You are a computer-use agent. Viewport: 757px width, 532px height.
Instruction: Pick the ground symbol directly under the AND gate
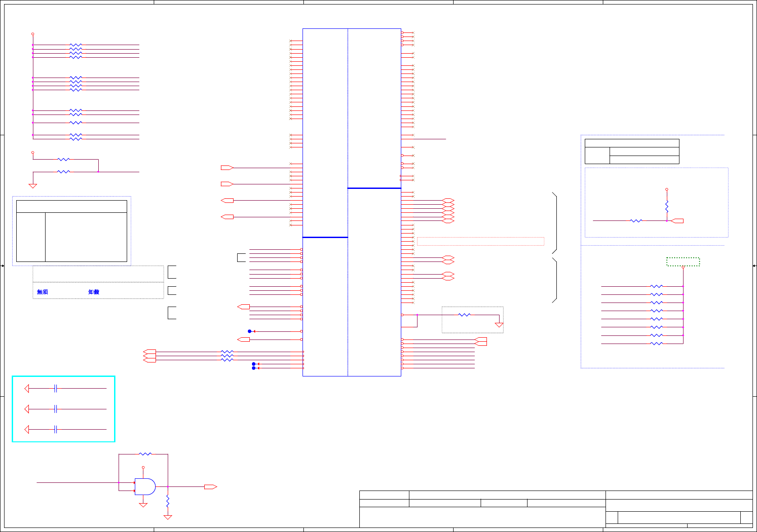(x=143, y=505)
